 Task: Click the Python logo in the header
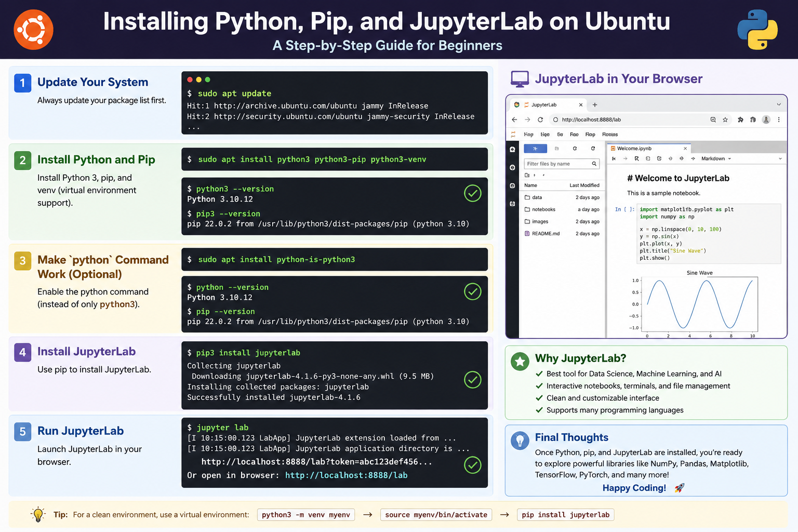757,30
